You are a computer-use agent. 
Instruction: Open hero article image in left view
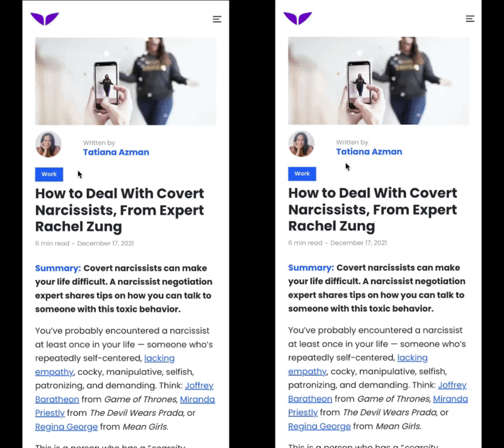(125, 81)
